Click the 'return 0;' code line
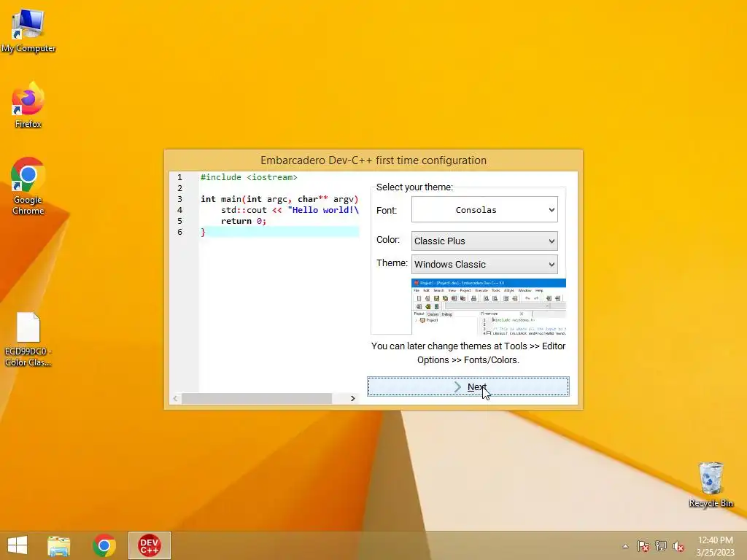 [244, 221]
